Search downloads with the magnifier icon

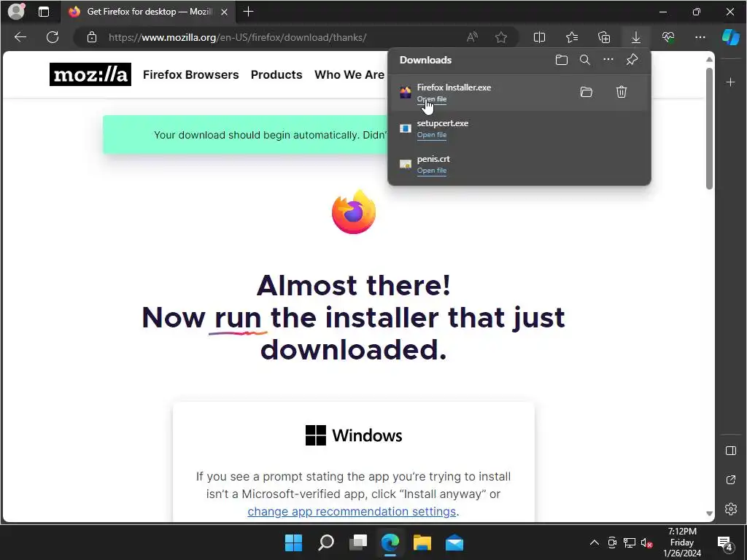[x=585, y=60]
